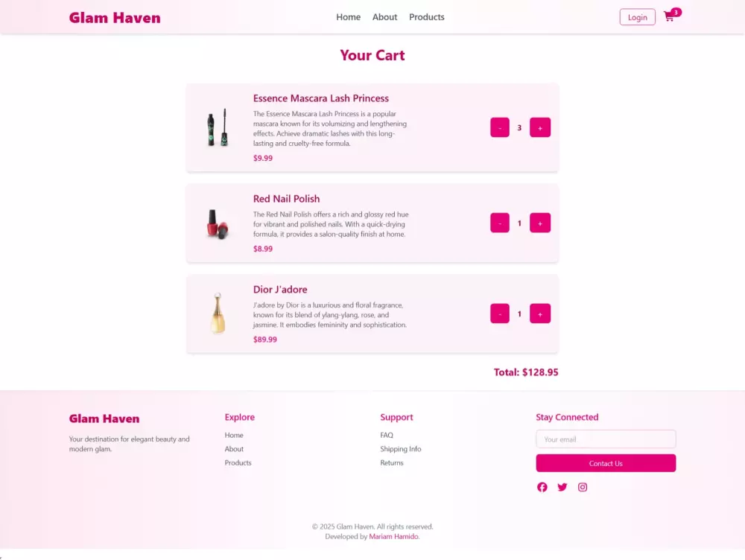Follow the Mariam Hamido developer link

click(x=393, y=536)
